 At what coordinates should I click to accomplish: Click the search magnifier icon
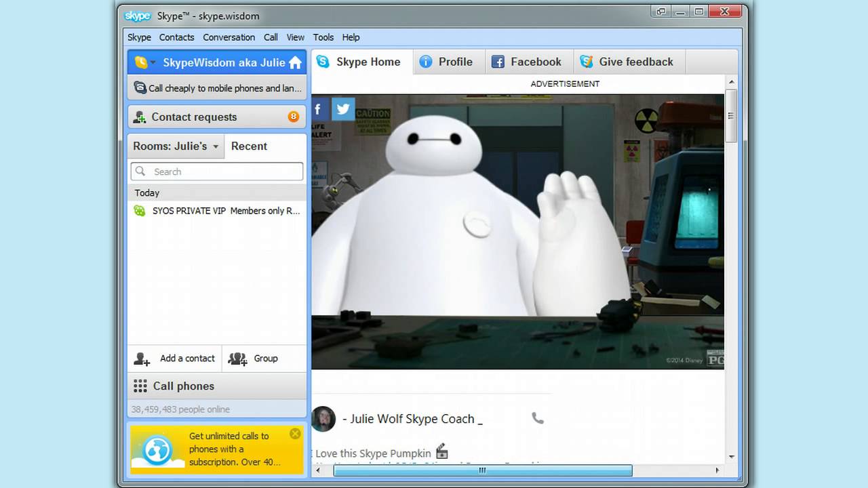tap(140, 171)
